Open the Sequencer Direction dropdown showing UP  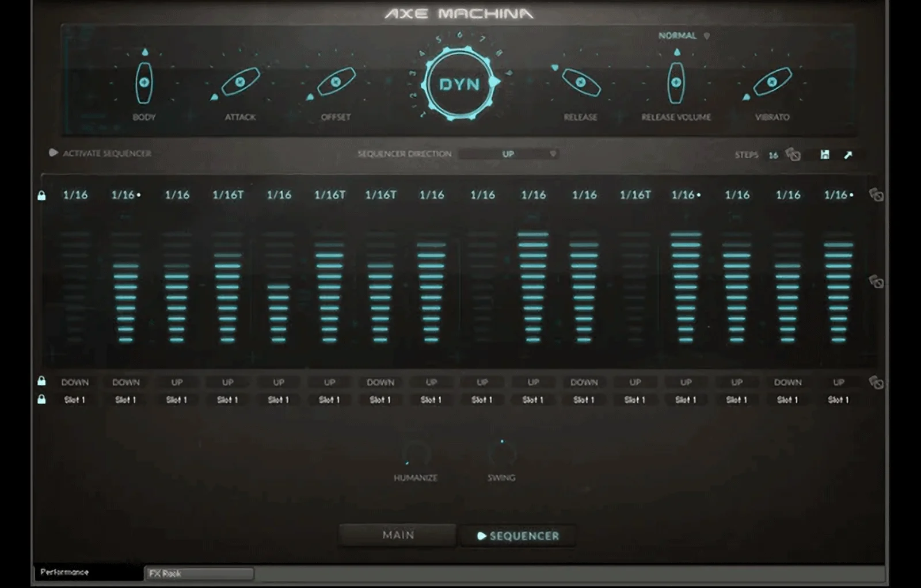pyautogui.click(x=508, y=154)
